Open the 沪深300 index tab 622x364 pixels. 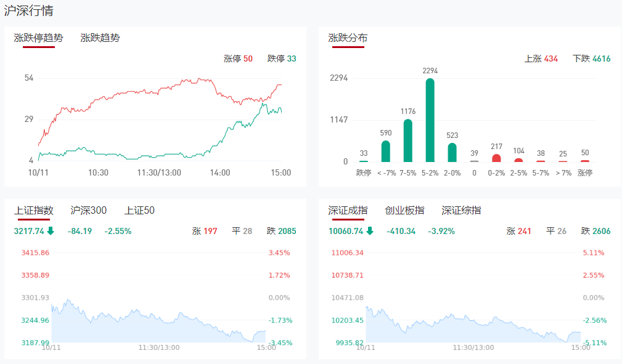coord(88,211)
